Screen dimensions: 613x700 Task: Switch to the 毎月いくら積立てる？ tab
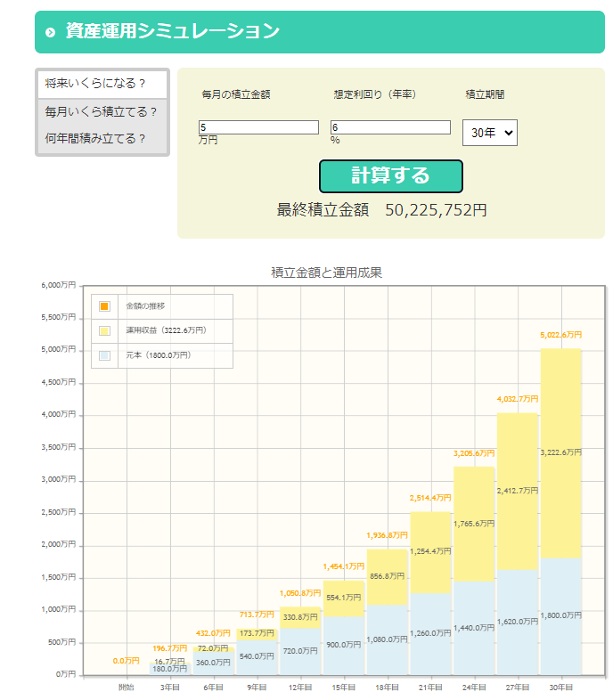[x=102, y=111]
